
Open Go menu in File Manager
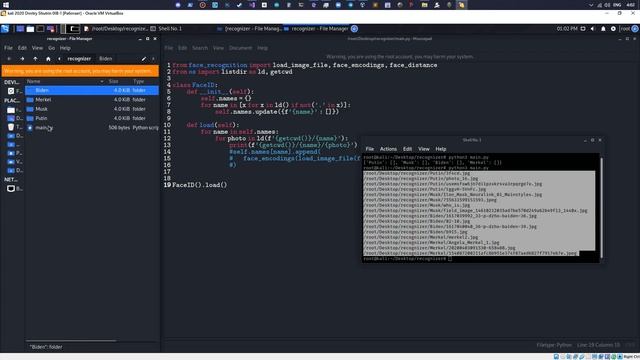point(51,48)
